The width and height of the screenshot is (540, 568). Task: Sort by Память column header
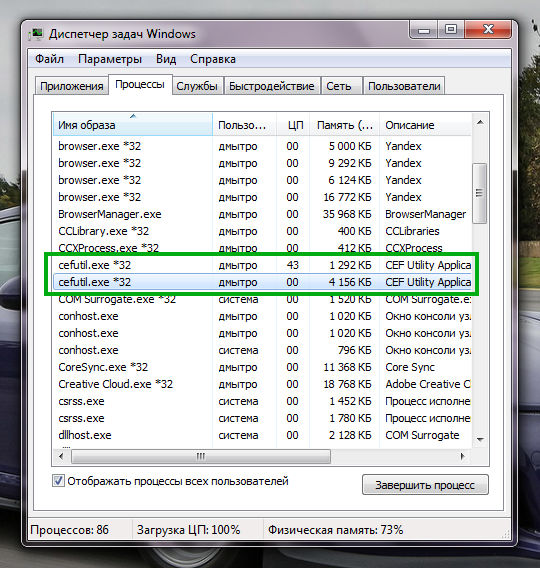pyautogui.click(x=344, y=125)
